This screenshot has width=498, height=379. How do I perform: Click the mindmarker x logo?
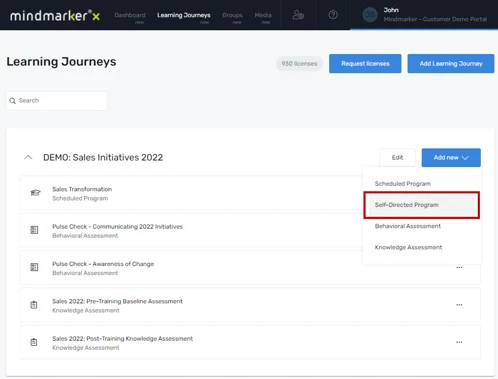pyautogui.click(x=55, y=15)
